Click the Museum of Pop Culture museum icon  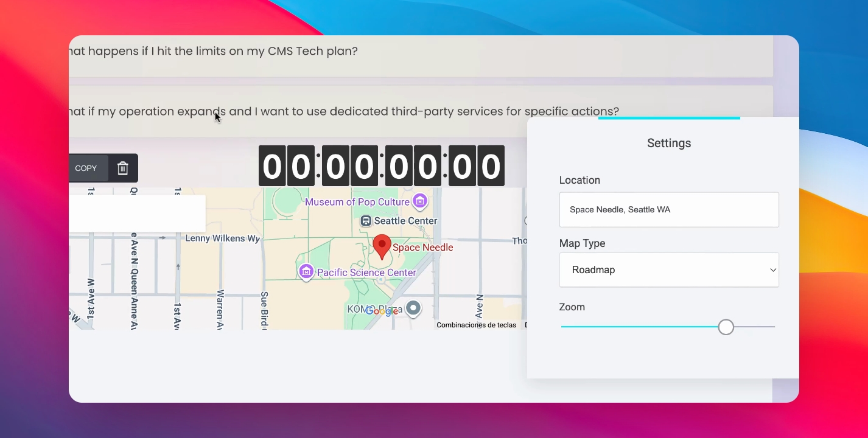tap(419, 200)
